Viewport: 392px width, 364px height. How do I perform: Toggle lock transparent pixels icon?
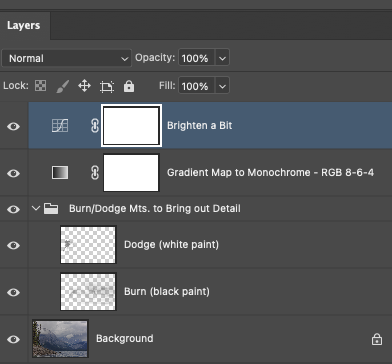(41, 86)
